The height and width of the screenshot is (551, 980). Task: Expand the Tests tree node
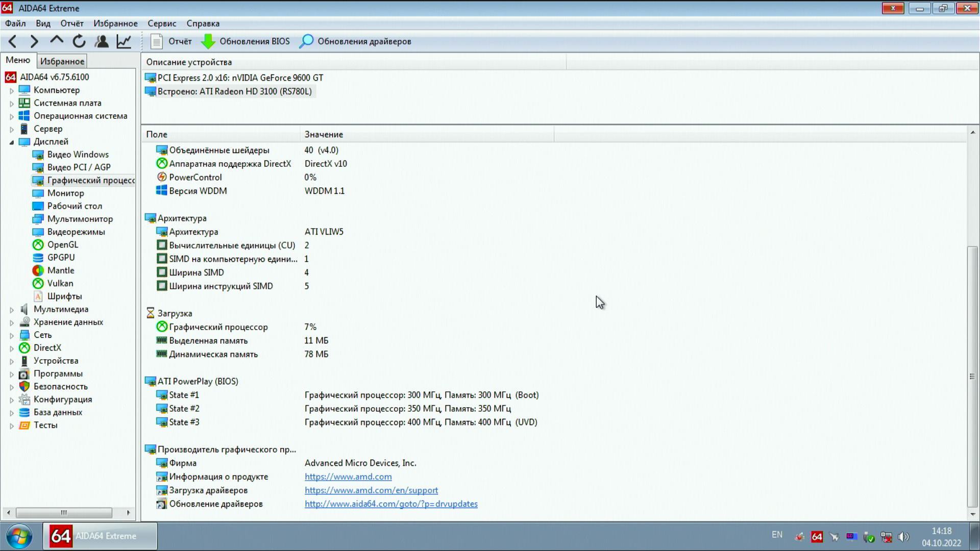tap(12, 425)
